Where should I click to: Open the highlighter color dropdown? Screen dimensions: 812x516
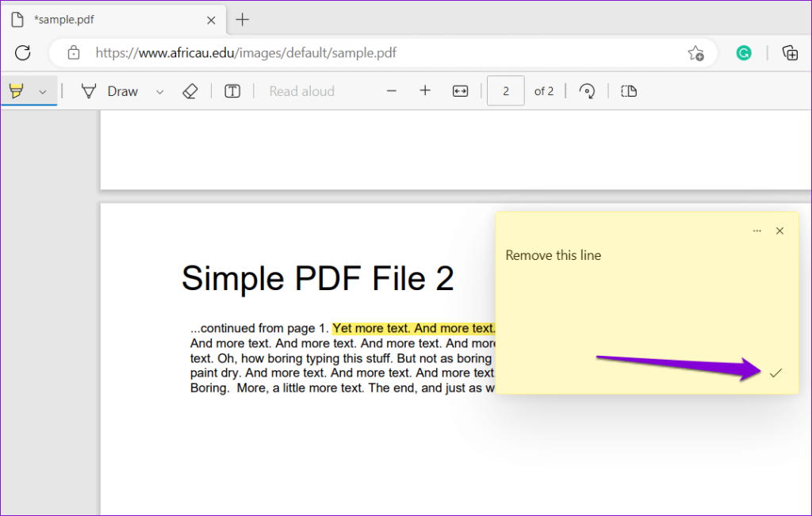(42, 90)
